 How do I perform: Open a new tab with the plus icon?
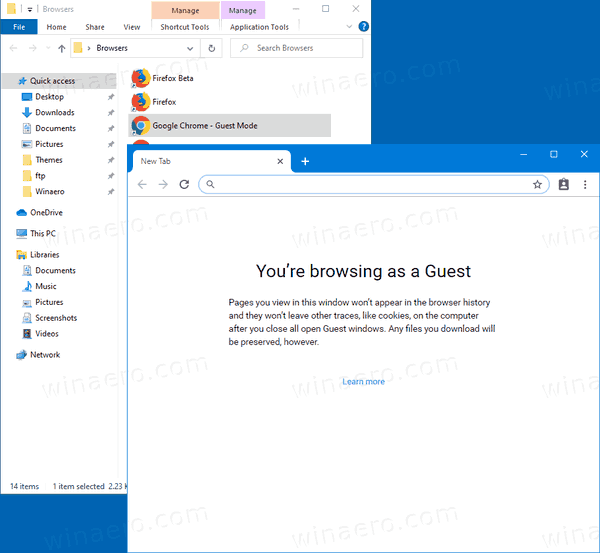click(x=305, y=161)
